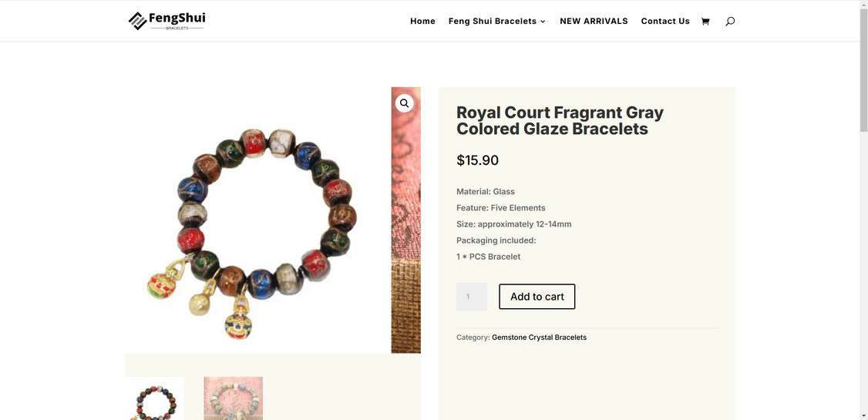This screenshot has width=868, height=420.
Task: Click the Material: Glass description line
Action: point(486,191)
